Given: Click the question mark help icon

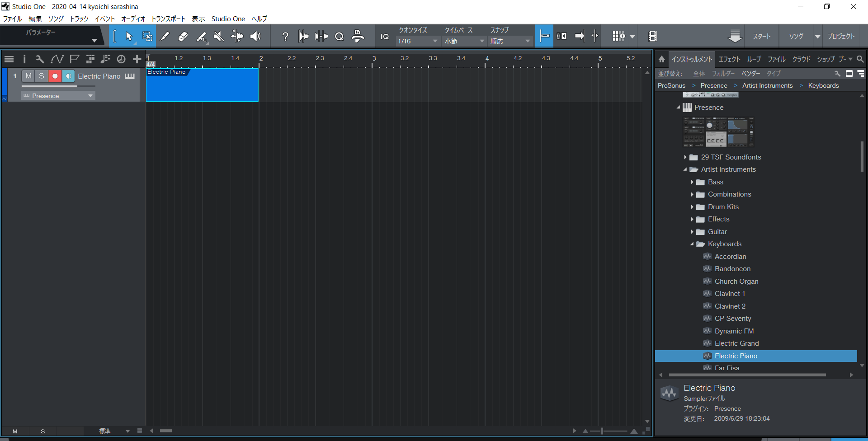Looking at the screenshot, I should coord(285,37).
